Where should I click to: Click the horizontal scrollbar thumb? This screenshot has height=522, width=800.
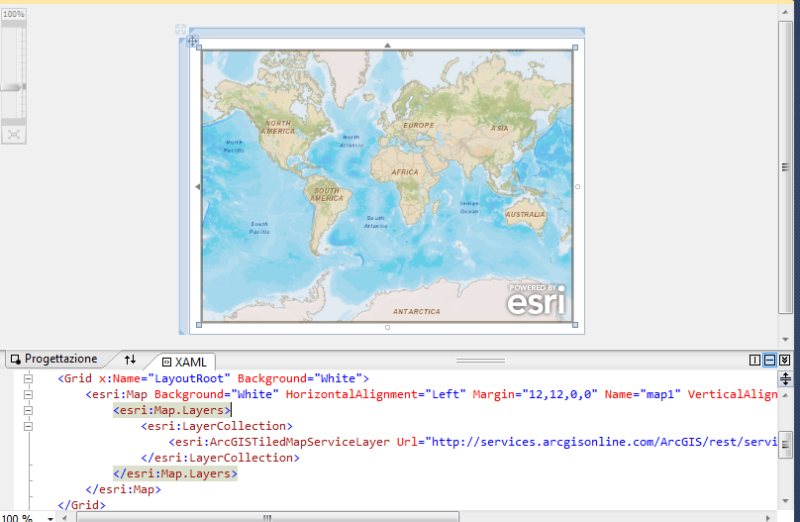click(x=267, y=517)
